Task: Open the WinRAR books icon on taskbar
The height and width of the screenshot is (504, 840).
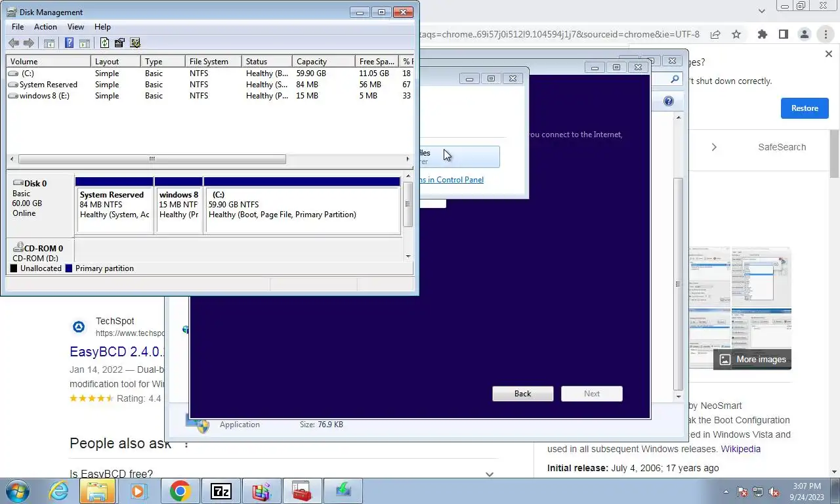Action: coord(262,492)
